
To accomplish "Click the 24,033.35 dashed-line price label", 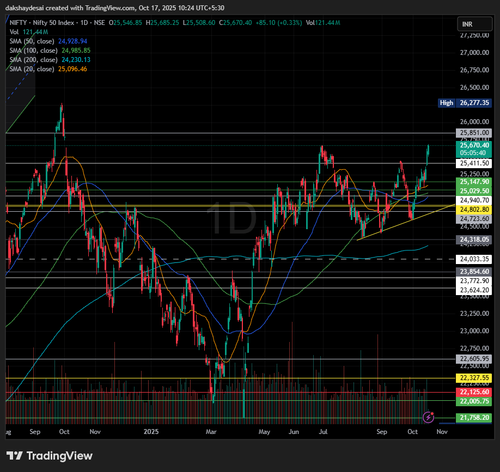I will tap(474, 259).
